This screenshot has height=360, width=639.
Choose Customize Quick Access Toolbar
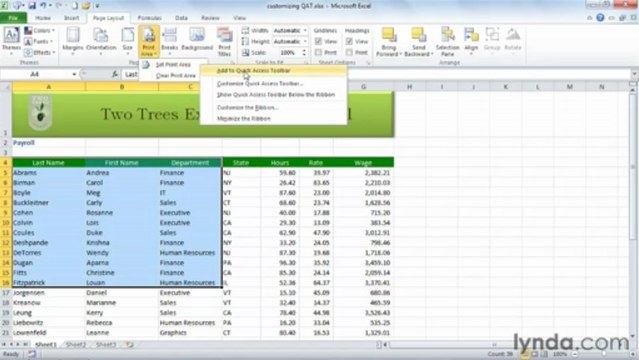pos(273,84)
